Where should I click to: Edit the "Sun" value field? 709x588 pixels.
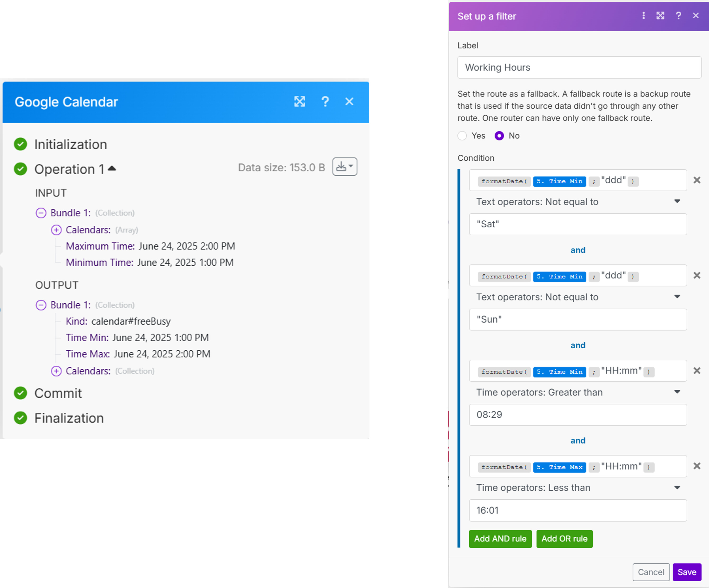pyautogui.click(x=578, y=320)
